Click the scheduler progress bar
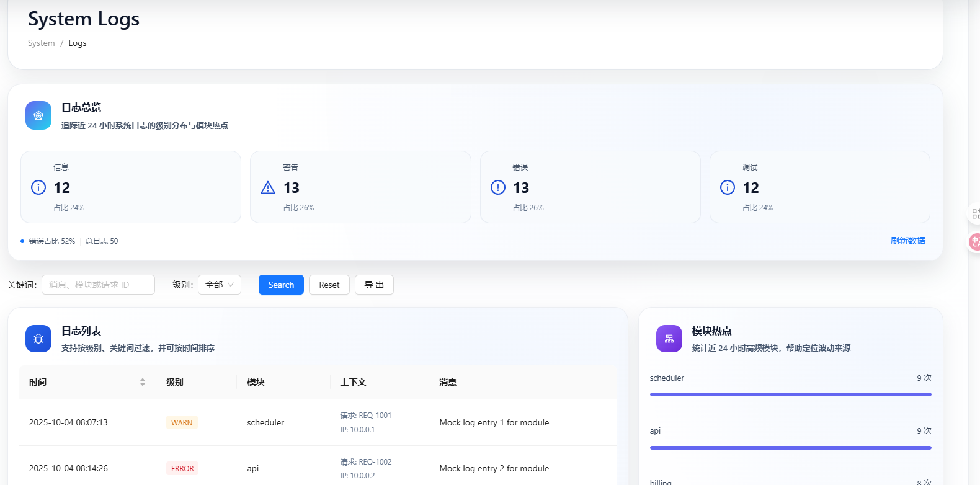Screen dimensions: 980x485 (x=790, y=394)
